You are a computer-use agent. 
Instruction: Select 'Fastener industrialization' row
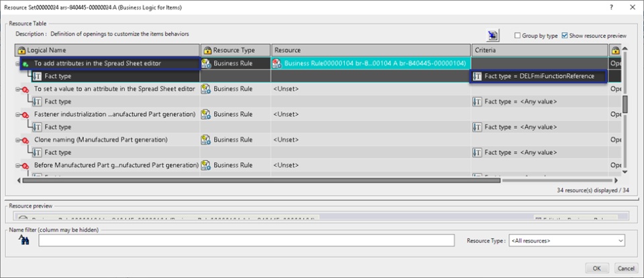[115, 115]
